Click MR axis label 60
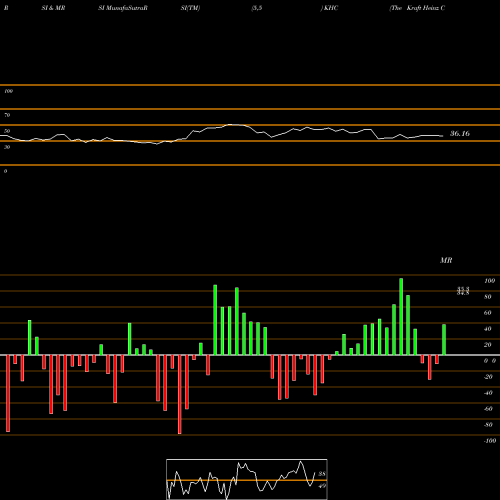 [488, 313]
